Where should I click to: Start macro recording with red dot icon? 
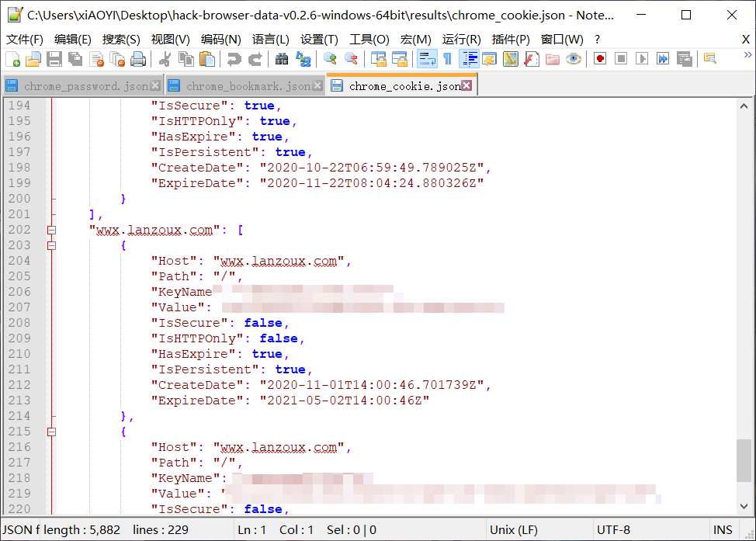600,59
